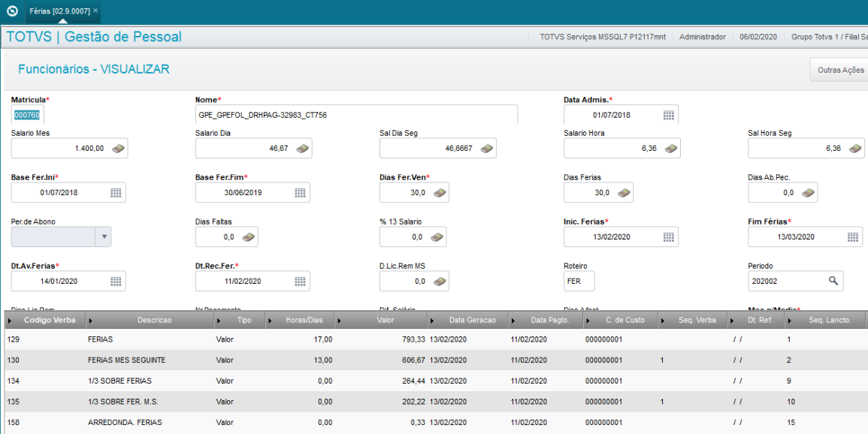Click the Roteiro field FER

tap(579, 281)
